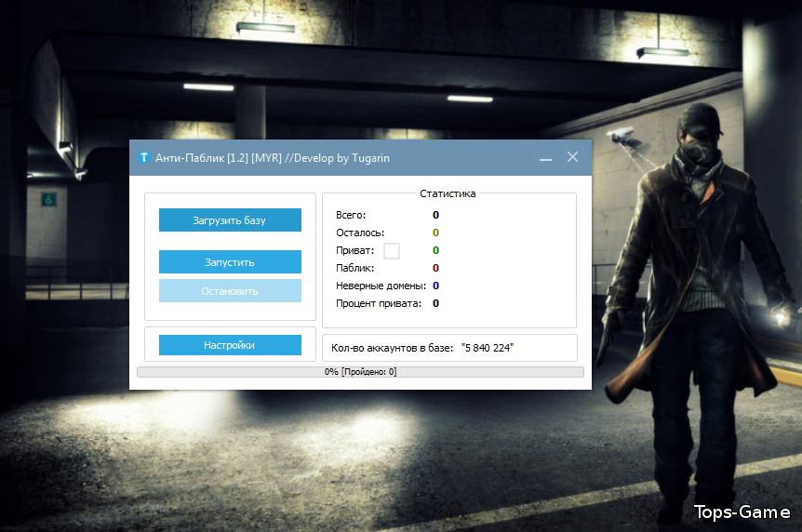Start checking with the Запустить button
Screen dimensions: 802x532
coord(230,262)
